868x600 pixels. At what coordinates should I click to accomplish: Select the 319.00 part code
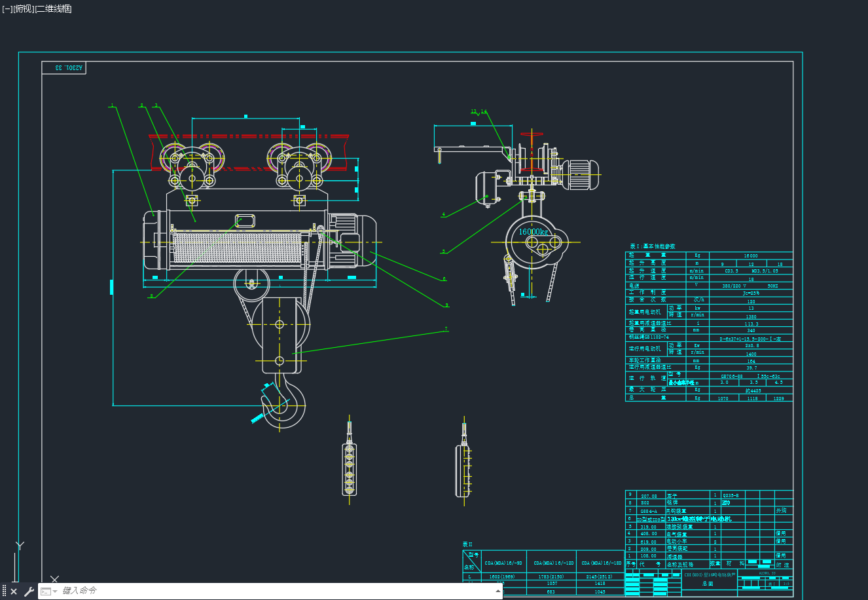click(649, 527)
